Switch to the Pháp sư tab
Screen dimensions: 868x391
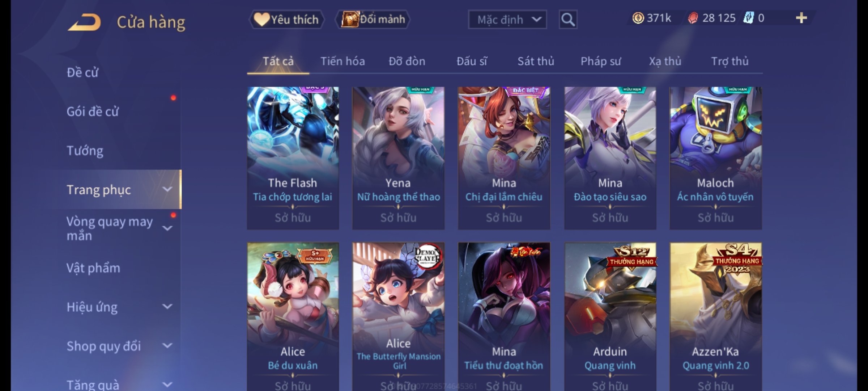601,61
